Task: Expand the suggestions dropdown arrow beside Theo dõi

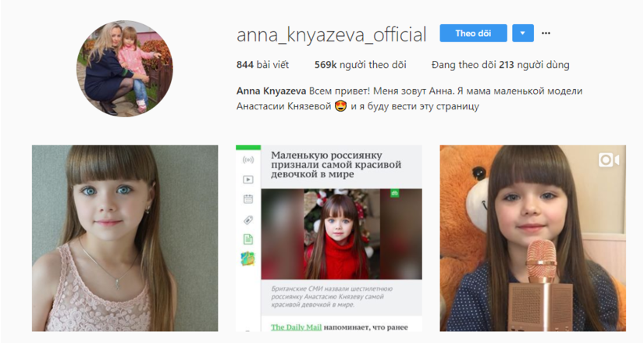Action: coord(523,34)
